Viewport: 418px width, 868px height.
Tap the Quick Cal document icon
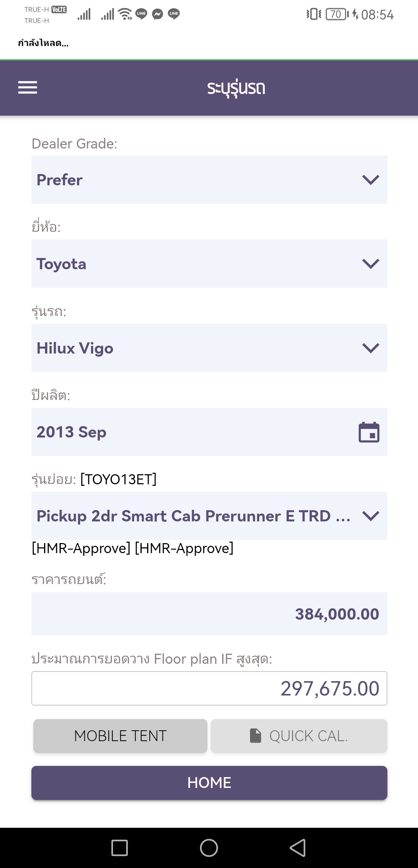(x=255, y=736)
